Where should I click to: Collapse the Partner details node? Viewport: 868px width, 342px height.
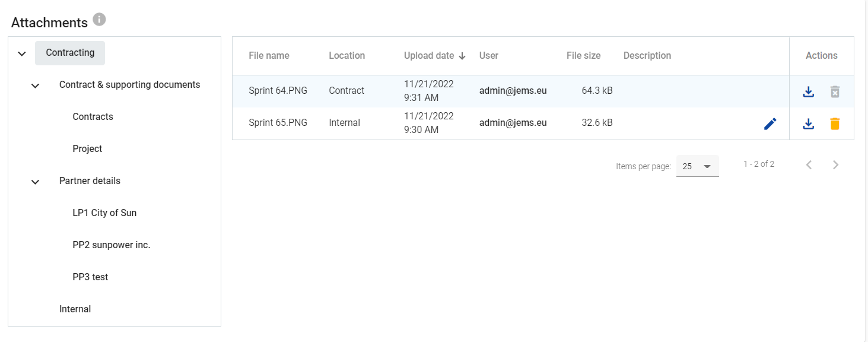[35, 182]
